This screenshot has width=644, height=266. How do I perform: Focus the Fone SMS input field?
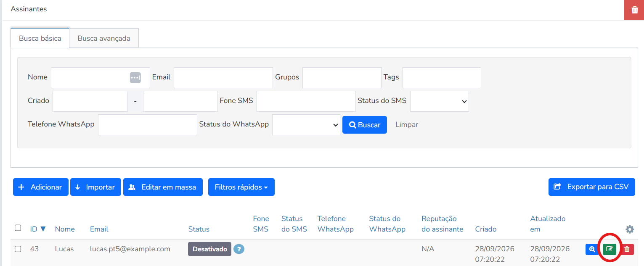pos(306,101)
